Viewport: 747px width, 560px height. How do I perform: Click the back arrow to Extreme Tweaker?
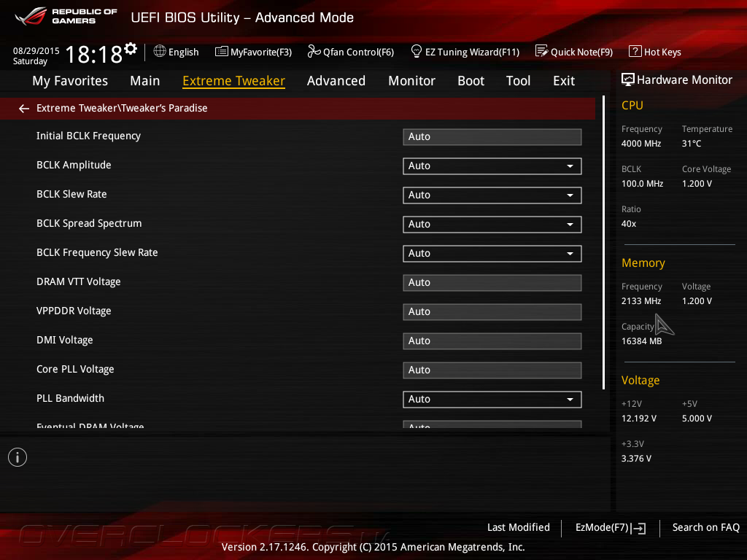24,109
